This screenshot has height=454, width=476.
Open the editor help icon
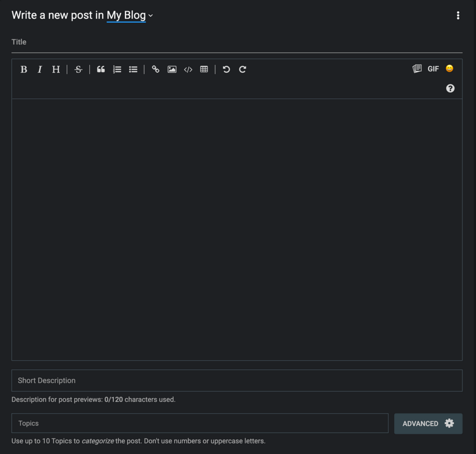450,88
